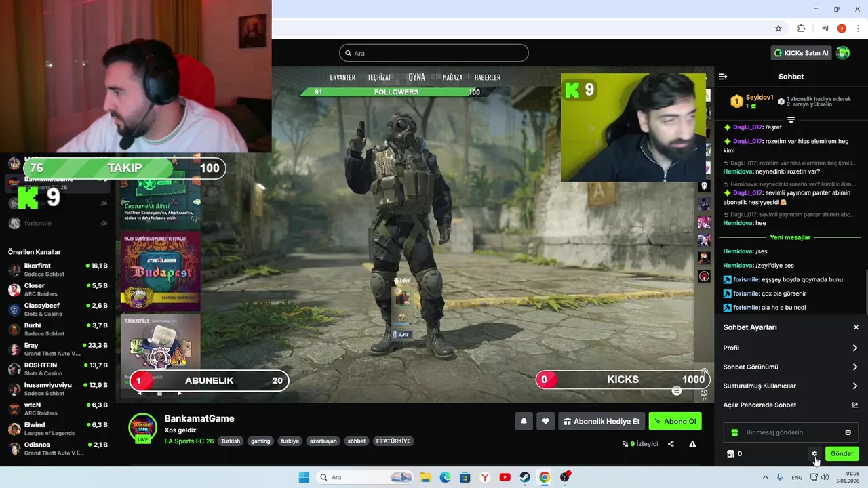Open the Burhi channel in the sidebar

pos(58,329)
